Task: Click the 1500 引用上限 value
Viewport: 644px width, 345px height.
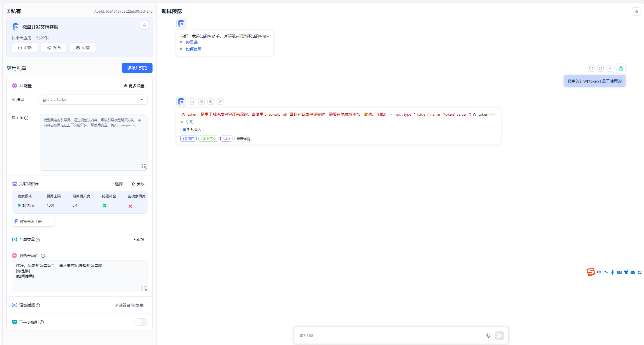Action: pyautogui.click(x=50, y=205)
